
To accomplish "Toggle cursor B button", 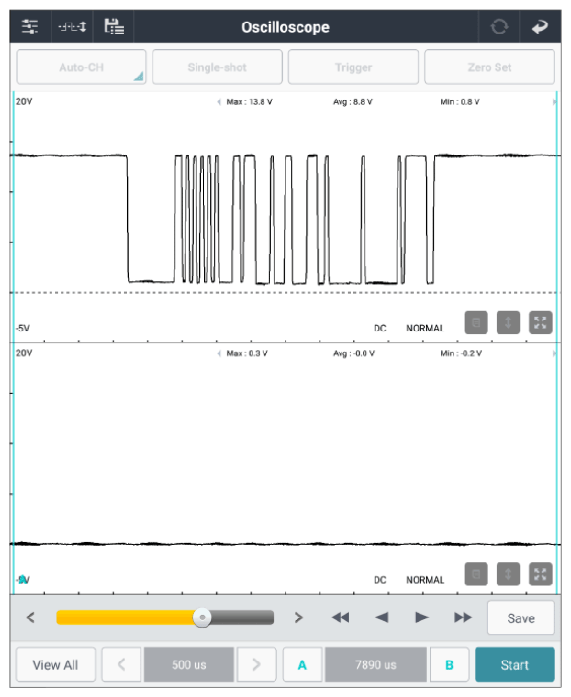I will pos(449,665).
